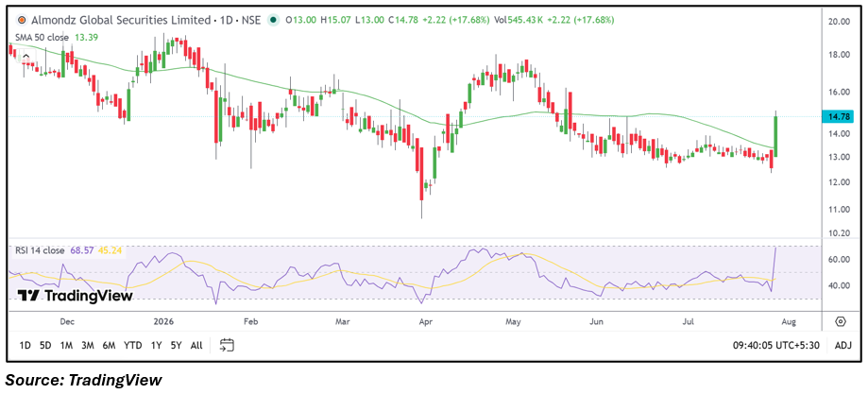The width and height of the screenshot is (868, 394).
Task: Click the 20.00 price axis label
Action: click(840, 22)
